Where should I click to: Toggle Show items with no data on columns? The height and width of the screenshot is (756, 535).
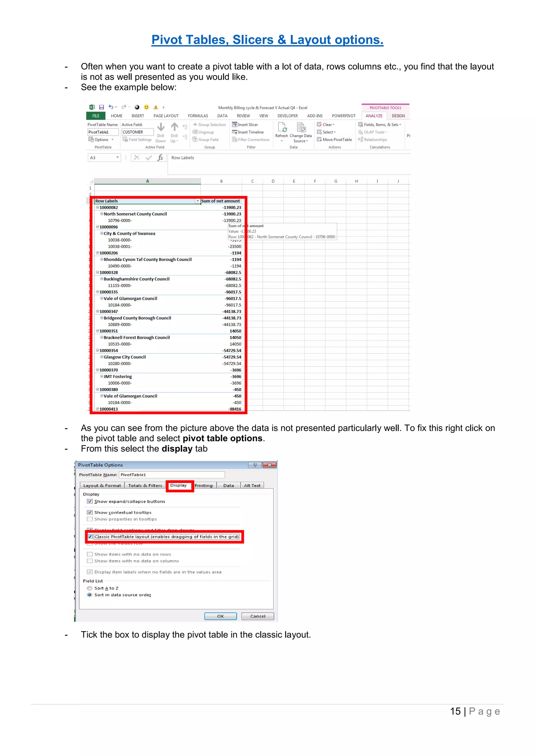[90, 561]
